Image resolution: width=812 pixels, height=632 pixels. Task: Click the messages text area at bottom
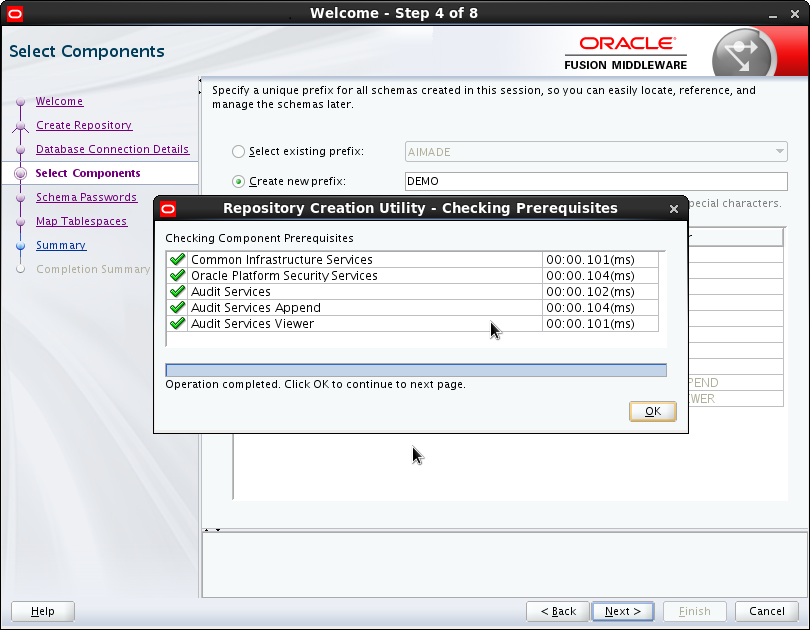click(504, 565)
